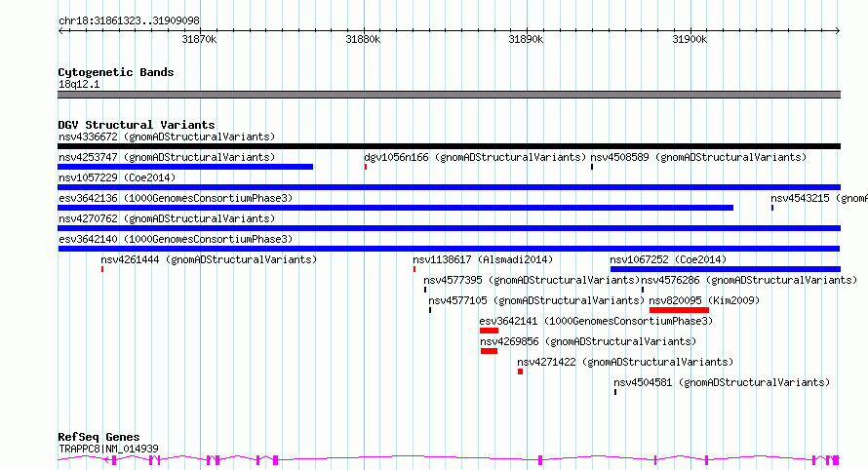Open nsv4543215 variant label

click(819, 198)
